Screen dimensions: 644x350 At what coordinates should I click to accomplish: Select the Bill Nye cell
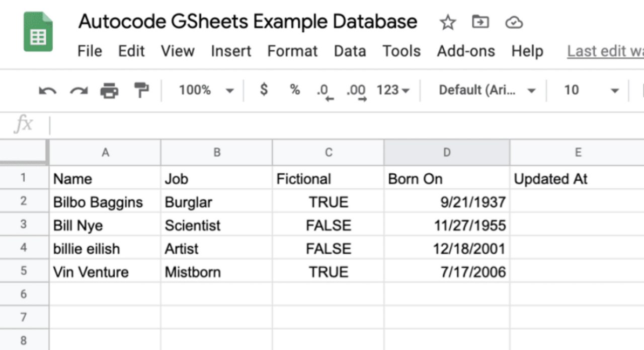[x=105, y=225]
